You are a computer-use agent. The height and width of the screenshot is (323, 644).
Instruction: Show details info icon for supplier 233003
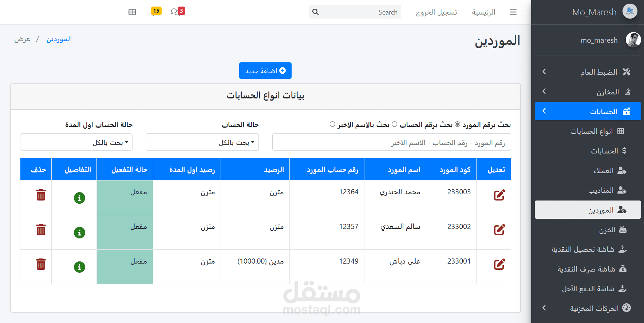(x=79, y=198)
